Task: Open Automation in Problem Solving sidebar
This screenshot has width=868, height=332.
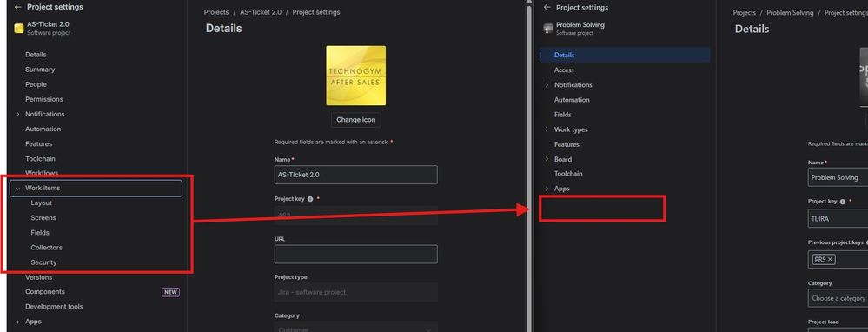Action: point(572,100)
